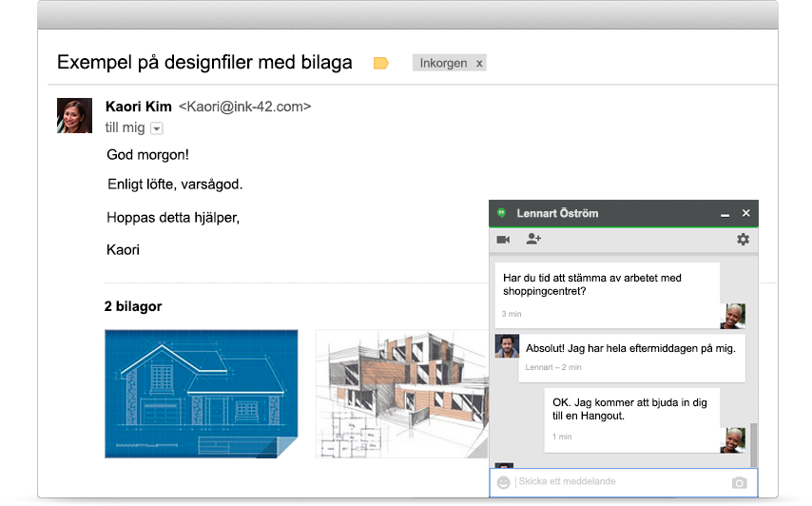Click the '3 min' timestamp
The height and width of the screenshot is (506, 812).
[x=512, y=314]
